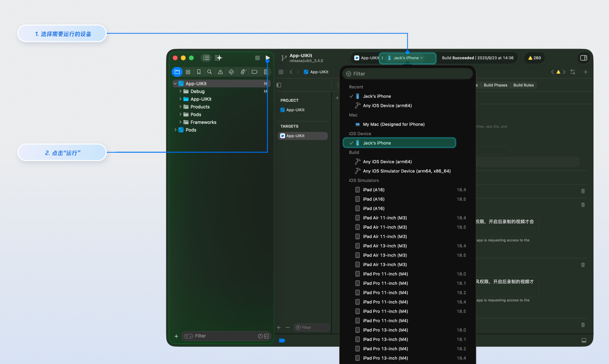Open the Find navigator magnifier icon

coord(209,72)
